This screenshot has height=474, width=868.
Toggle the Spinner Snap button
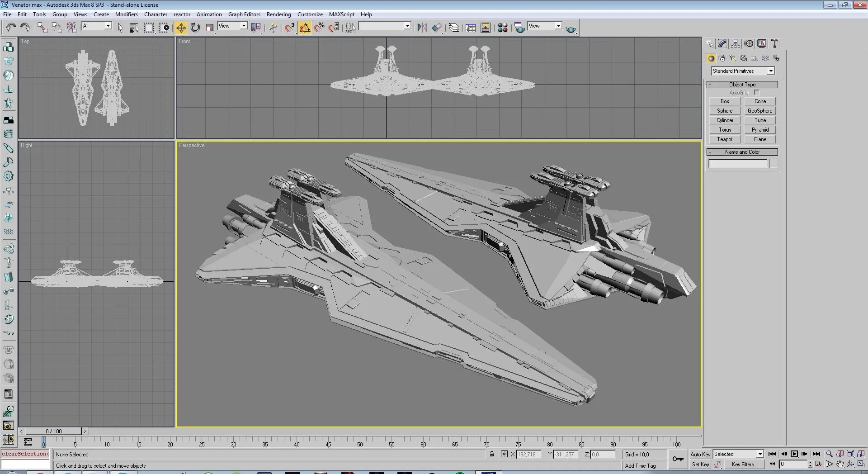point(334,28)
